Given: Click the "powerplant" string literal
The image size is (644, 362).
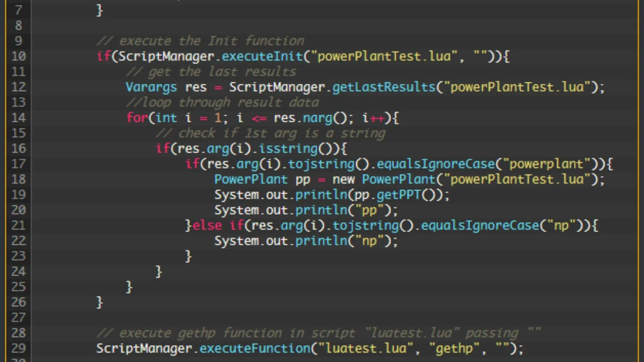Looking at the screenshot, I should tap(546, 164).
